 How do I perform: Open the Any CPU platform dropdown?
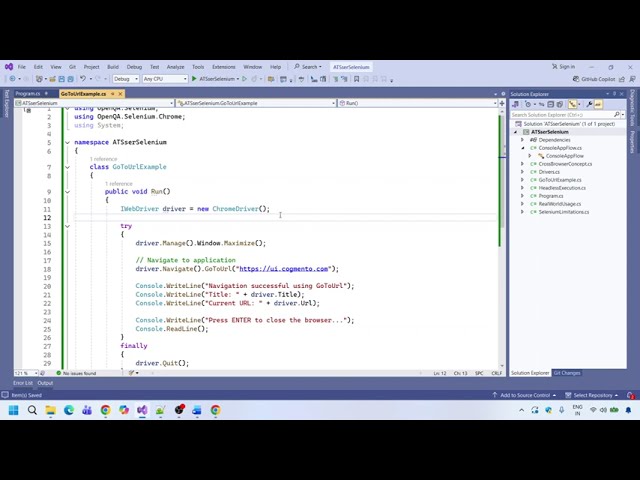click(x=165, y=79)
